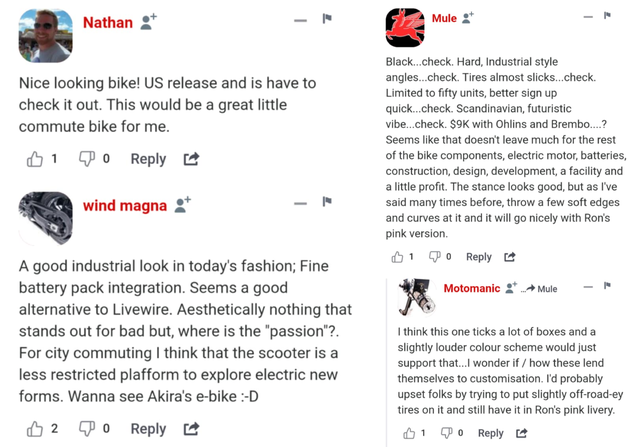Share Nathan's comment
Screen dimensions: 640x447
[x=191, y=159]
